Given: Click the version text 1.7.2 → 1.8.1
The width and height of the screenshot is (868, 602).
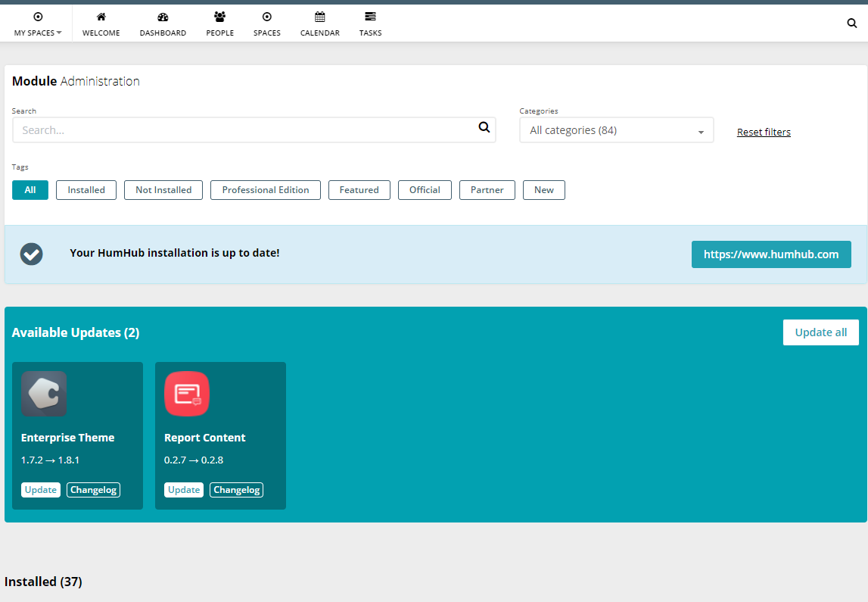Looking at the screenshot, I should [x=51, y=460].
